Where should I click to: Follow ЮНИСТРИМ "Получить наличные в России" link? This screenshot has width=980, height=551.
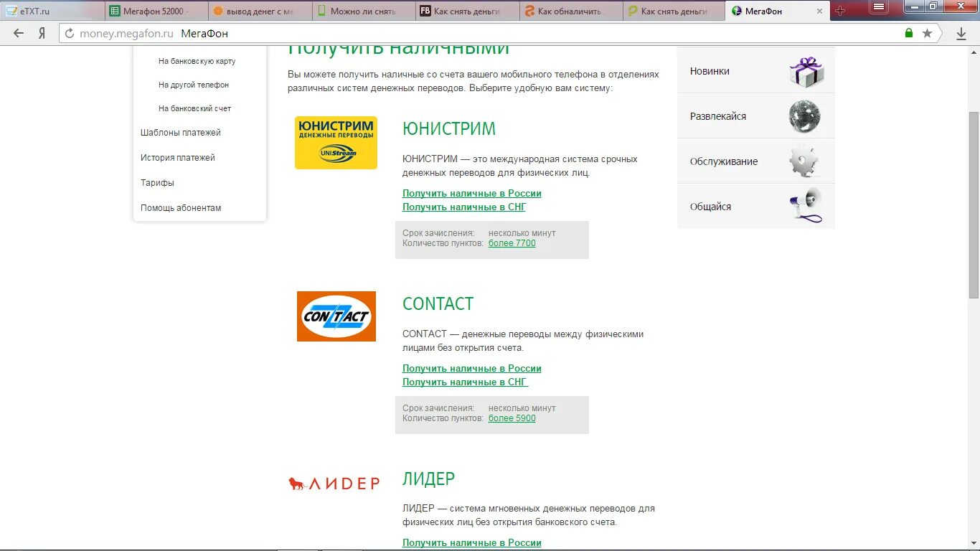pos(472,194)
